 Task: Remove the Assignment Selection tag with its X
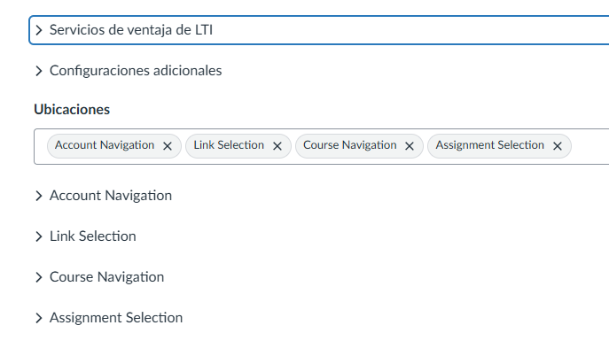tap(558, 146)
